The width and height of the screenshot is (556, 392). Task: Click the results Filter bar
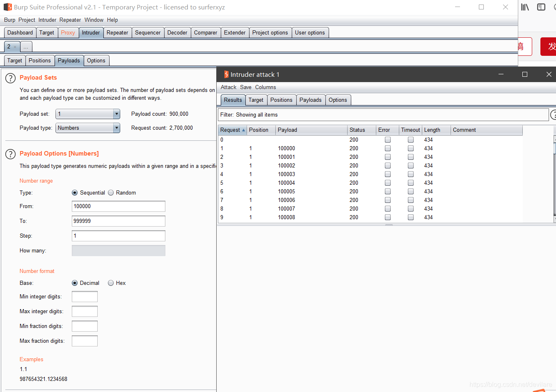point(383,115)
